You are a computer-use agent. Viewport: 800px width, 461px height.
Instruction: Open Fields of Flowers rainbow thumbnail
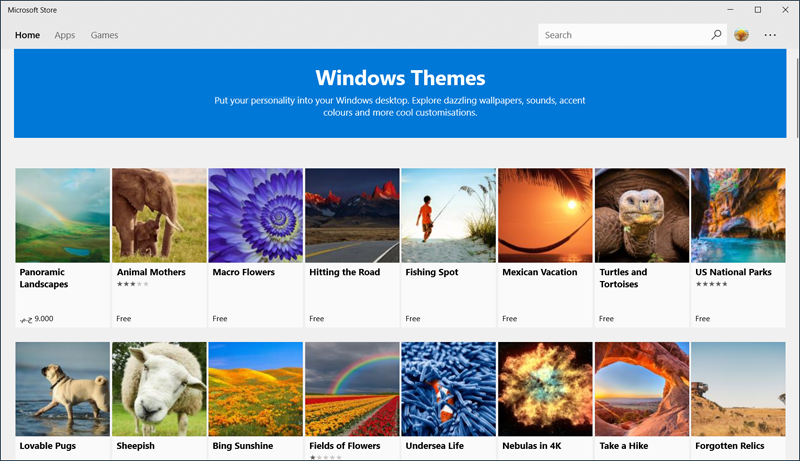tap(352, 389)
